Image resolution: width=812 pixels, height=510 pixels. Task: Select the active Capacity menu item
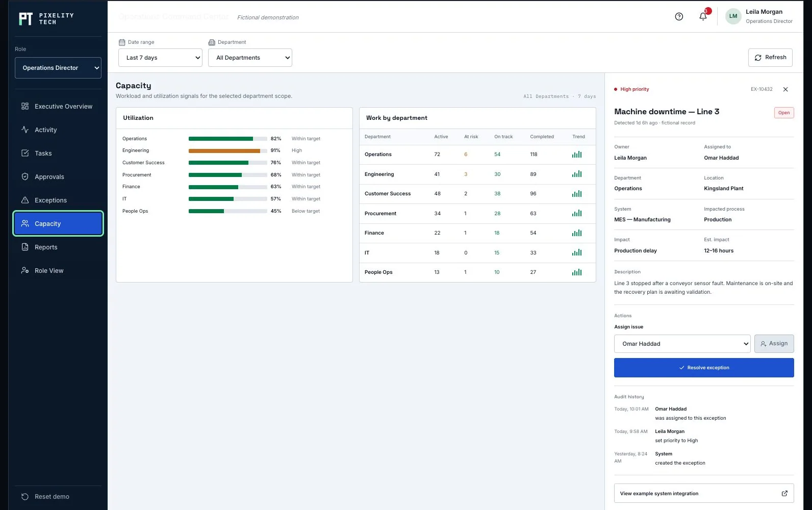tap(58, 223)
